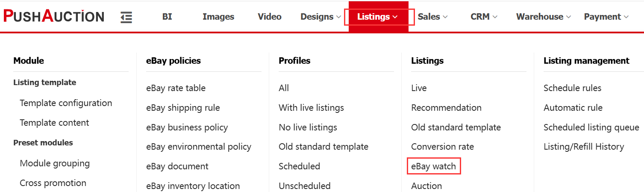Open eBay shipping rule policy

(x=183, y=108)
